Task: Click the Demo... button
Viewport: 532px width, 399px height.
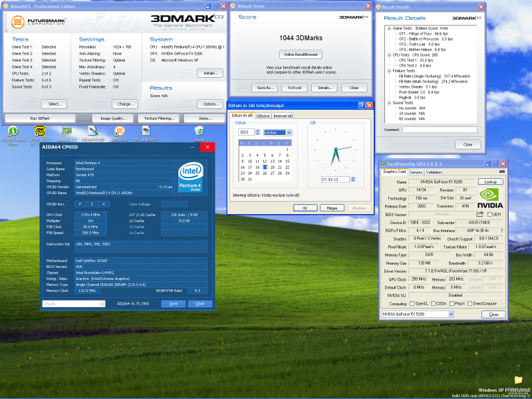Action: point(204,118)
